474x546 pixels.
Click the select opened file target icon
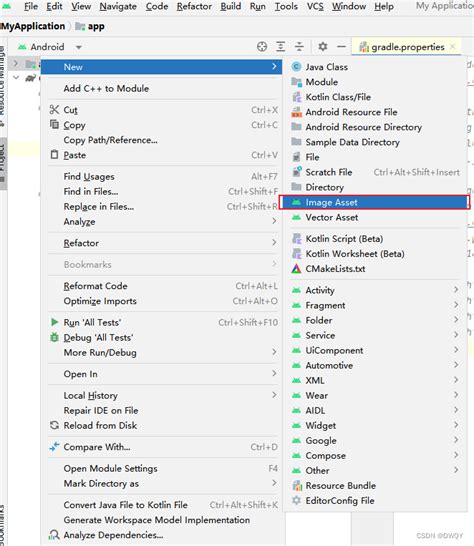(262, 47)
